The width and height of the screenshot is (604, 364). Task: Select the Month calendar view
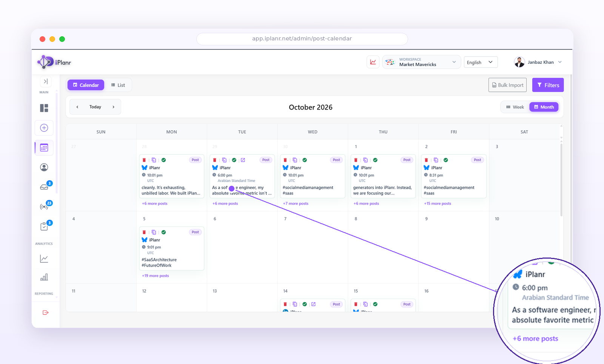[544, 107]
